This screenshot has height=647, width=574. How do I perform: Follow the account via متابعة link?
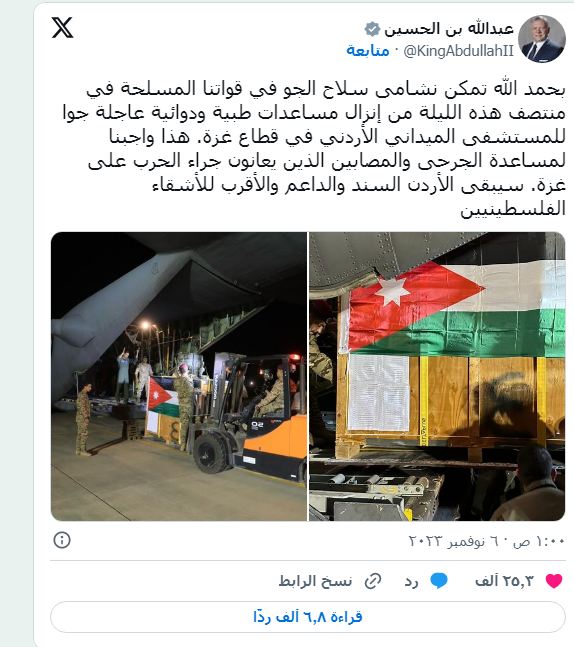[368, 50]
